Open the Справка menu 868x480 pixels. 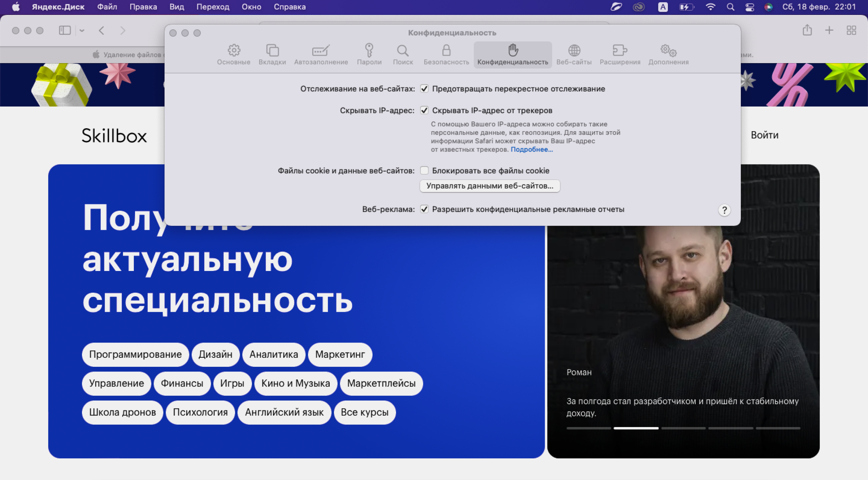[289, 7]
